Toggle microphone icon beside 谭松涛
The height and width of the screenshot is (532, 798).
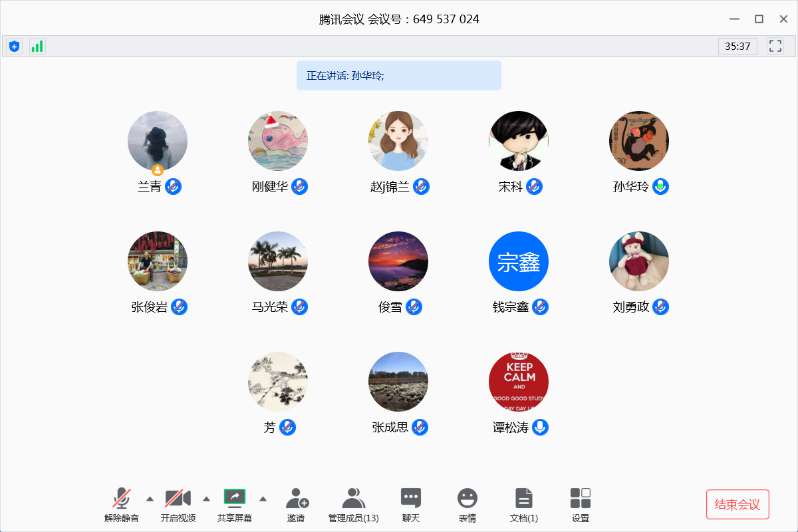(x=541, y=427)
